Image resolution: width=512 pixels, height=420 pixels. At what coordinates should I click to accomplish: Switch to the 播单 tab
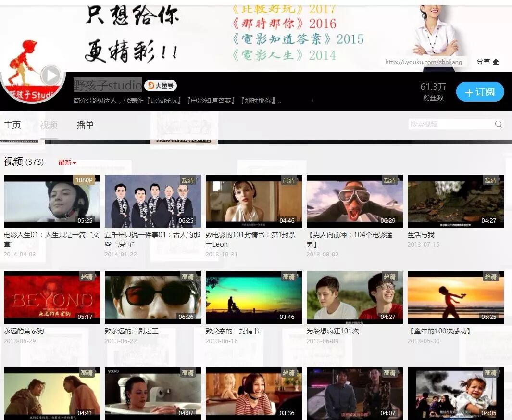tap(85, 125)
